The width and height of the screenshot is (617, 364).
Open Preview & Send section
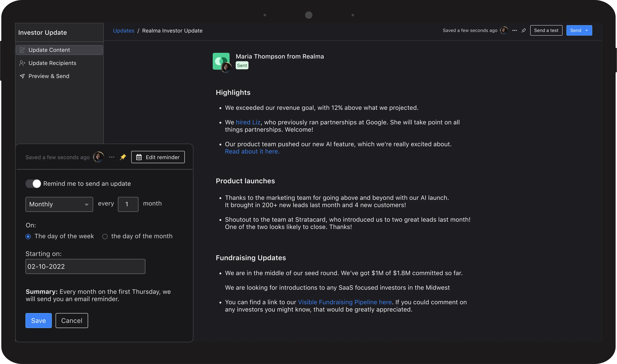[49, 76]
